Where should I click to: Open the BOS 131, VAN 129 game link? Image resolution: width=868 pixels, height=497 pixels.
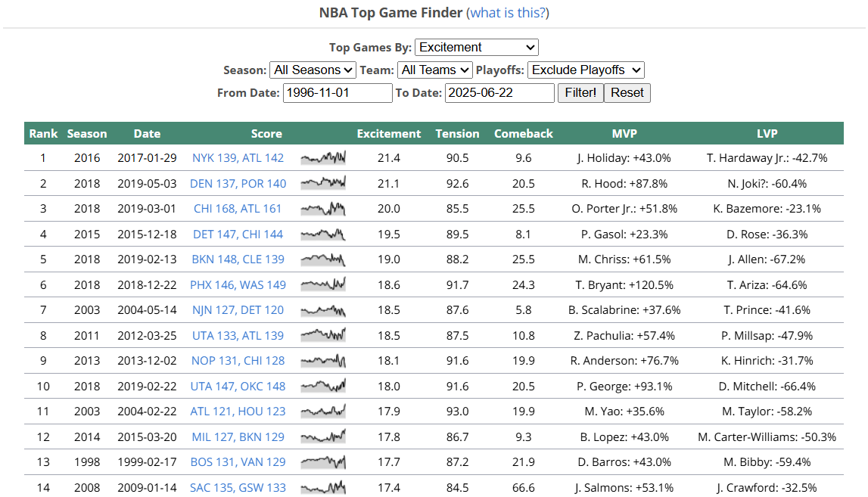(x=238, y=462)
